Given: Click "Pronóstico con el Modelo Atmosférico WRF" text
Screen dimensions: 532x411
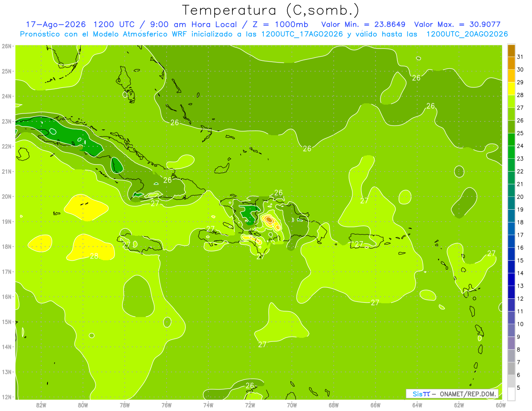Looking at the screenshot, I should [x=104, y=34].
